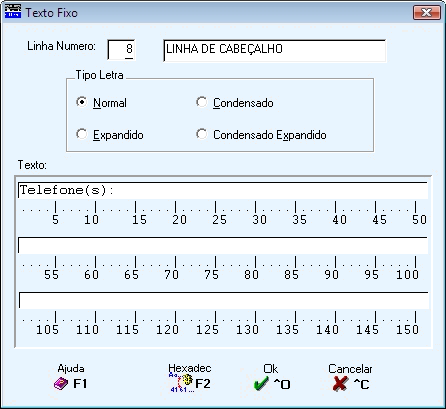Click the F1 label beside Ajuda
446x409 pixels.
pos(80,384)
